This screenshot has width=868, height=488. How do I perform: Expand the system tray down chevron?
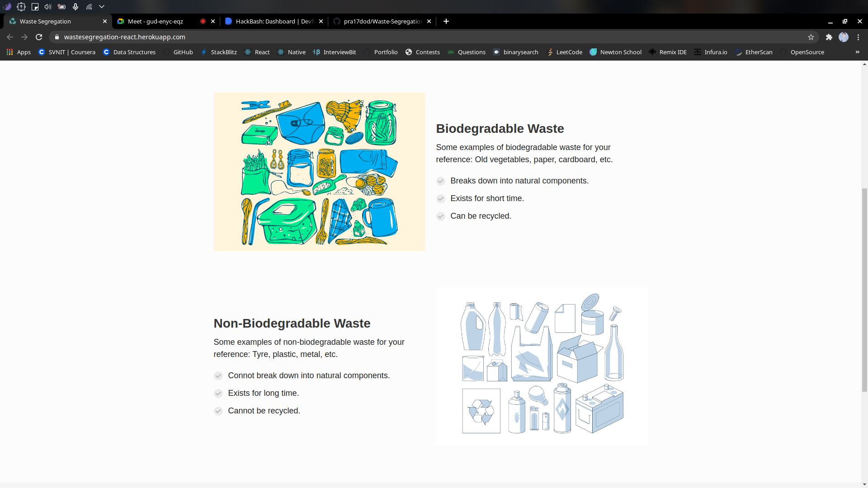[x=102, y=7]
